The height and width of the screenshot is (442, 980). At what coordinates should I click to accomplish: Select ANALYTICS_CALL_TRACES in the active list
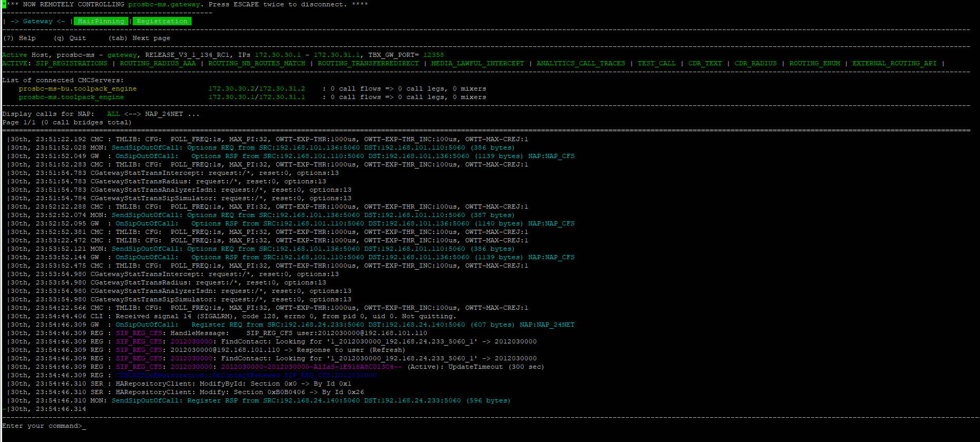pos(581,63)
